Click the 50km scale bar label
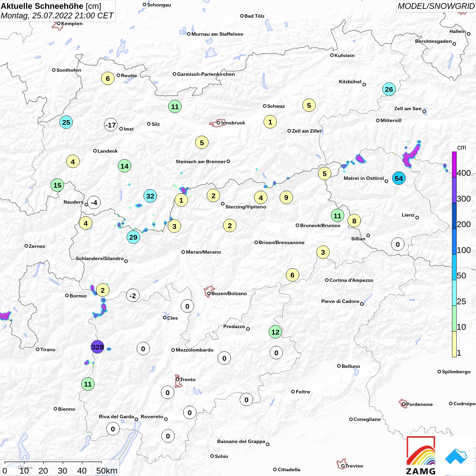This screenshot has height=476, width=476. point(107,471)
